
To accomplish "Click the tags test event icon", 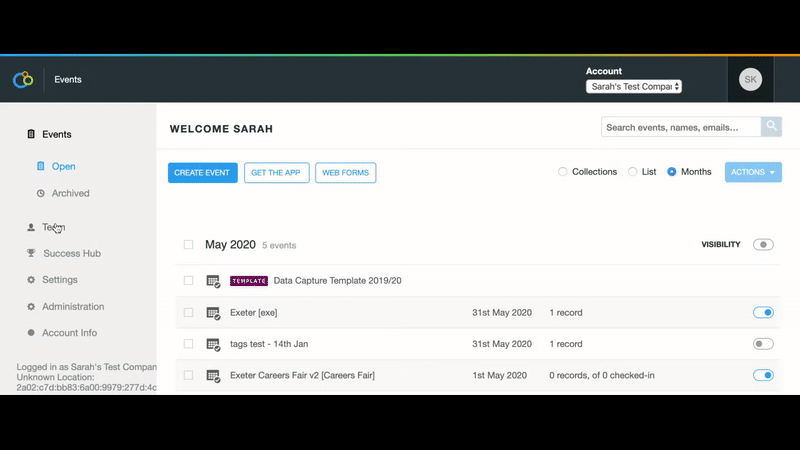I will 213,344.
